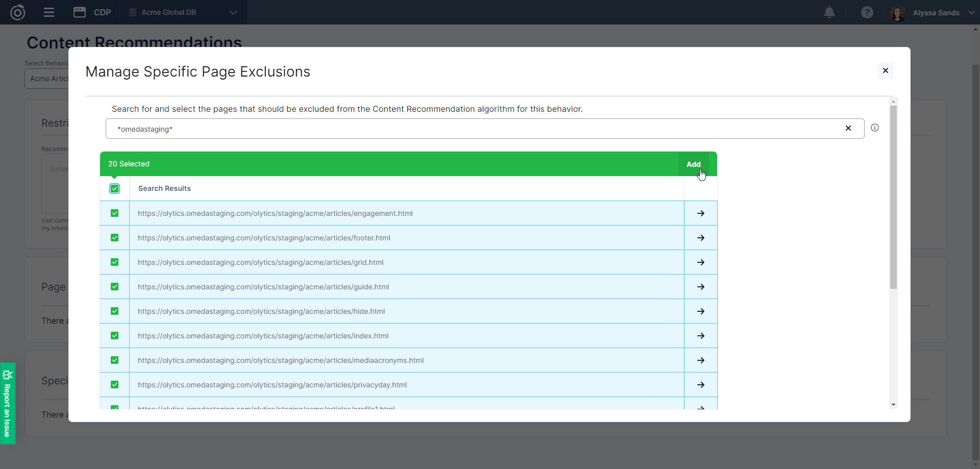Click the arrow for index.html row
980x469 pixels.
click(701, 336)
